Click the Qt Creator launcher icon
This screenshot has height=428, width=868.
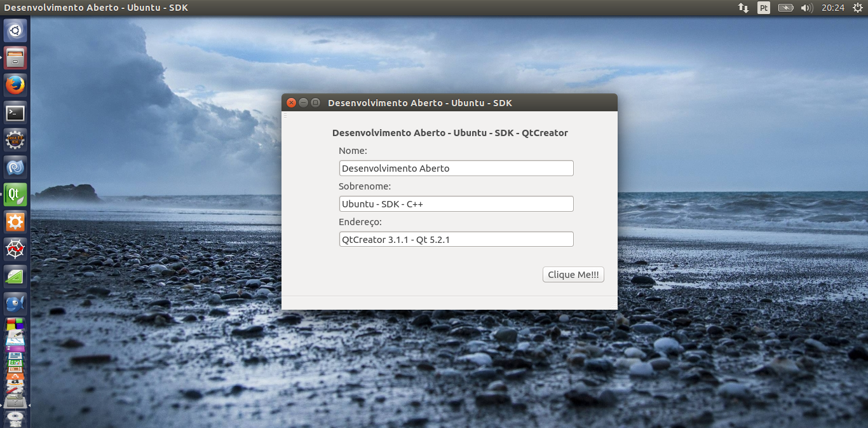tap(15, 195)
